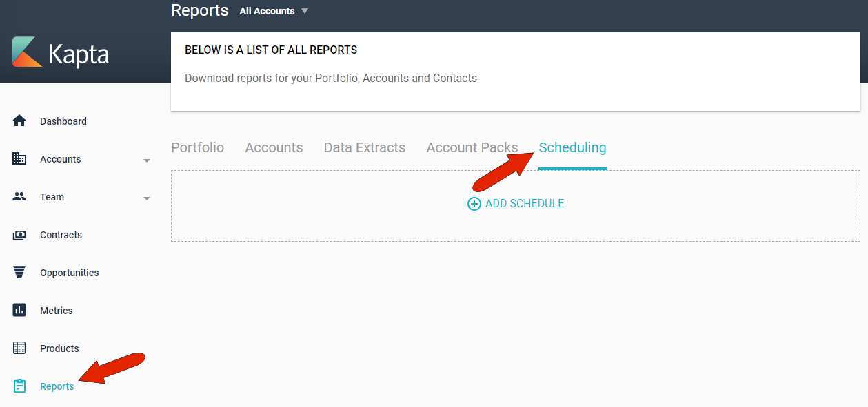This screenshot has height=407, width=868.
Task: Click the Accounts building icon
Action: pyautogui.click(x=19, y=159)
